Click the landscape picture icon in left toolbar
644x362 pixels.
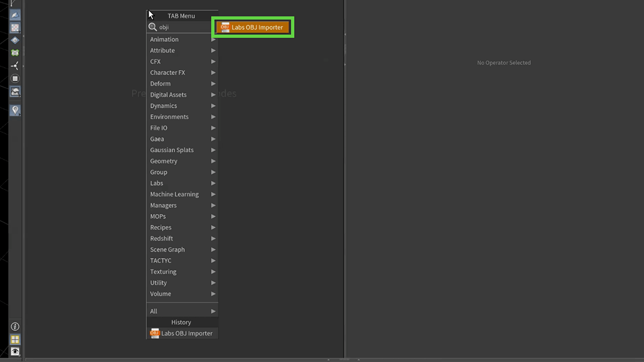(15, 92)
